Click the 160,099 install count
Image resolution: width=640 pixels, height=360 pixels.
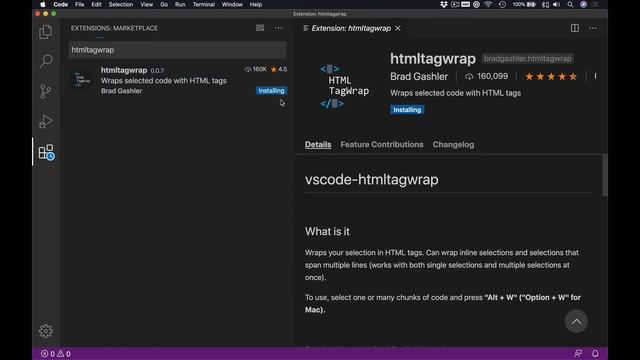coord(487,76)
